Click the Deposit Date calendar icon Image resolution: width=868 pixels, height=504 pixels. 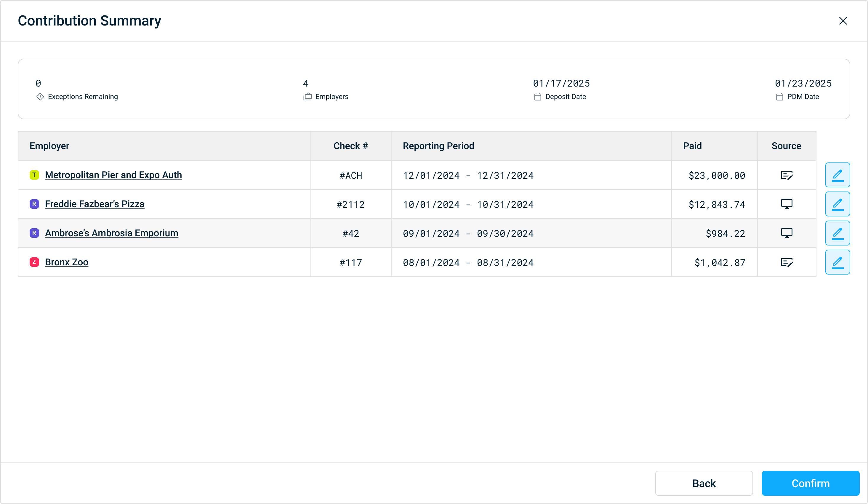pos(537,97)
